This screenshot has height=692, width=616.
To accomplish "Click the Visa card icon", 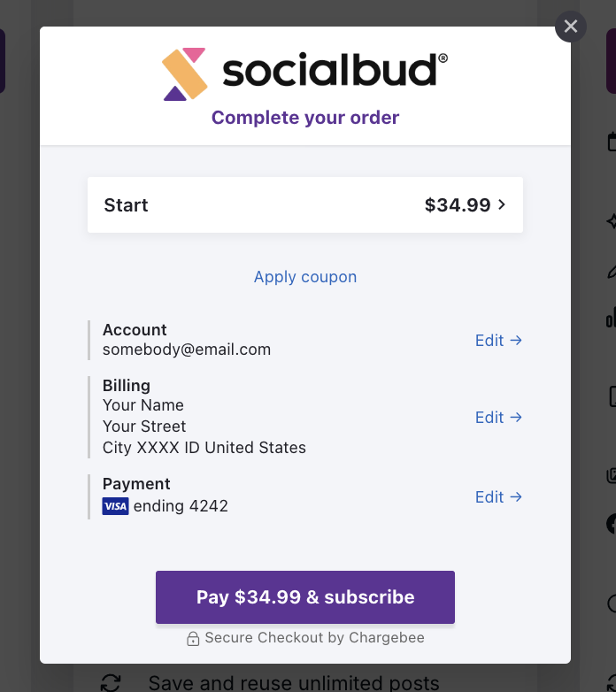I will (115, 506).
